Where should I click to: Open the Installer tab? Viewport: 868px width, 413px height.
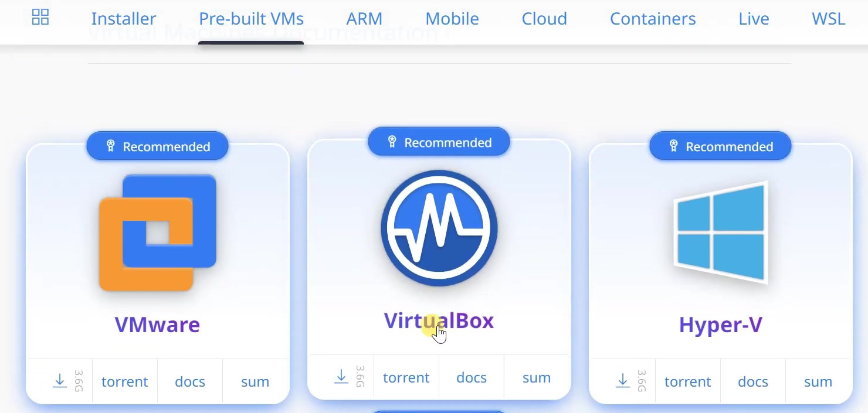(x=124, y=19)
